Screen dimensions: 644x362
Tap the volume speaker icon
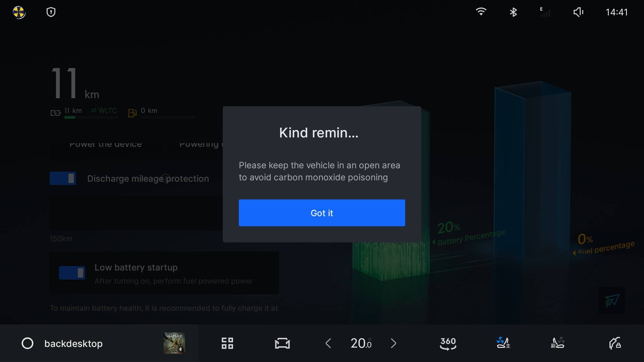578,12
